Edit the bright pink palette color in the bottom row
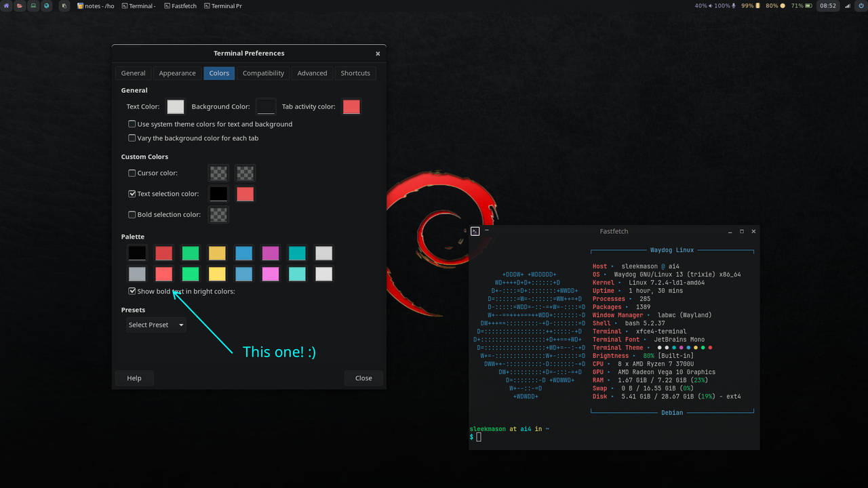The height and width of the screenshot is (488, 868). point(271,274)
